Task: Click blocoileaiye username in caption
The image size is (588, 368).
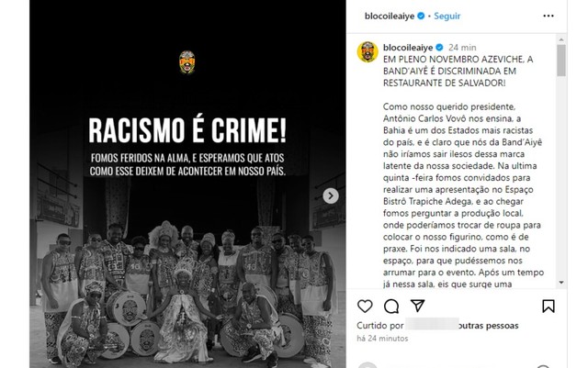Action: 408,48
